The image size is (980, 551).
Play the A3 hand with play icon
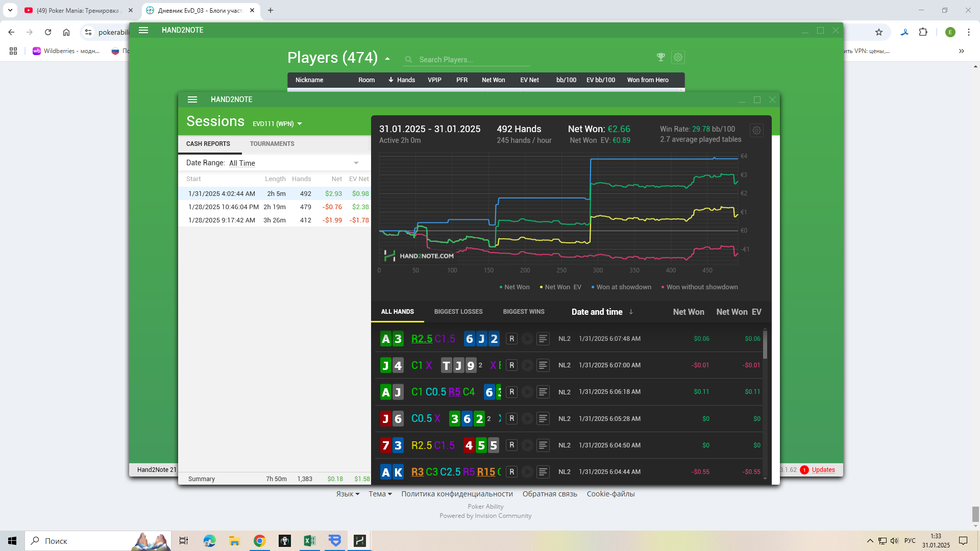tap(527, 339)
